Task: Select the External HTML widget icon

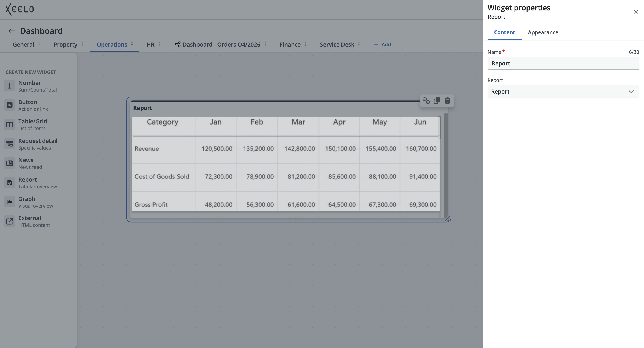Action: point(9,221)
